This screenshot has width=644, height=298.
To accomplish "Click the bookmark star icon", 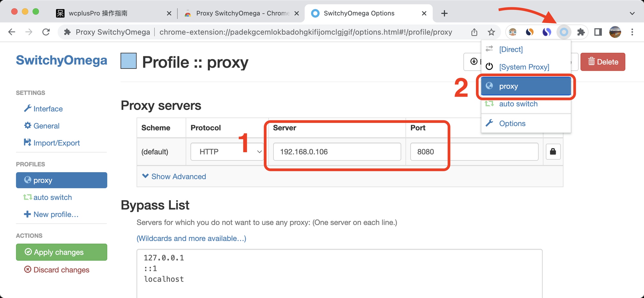I will [x=491, y=32].
